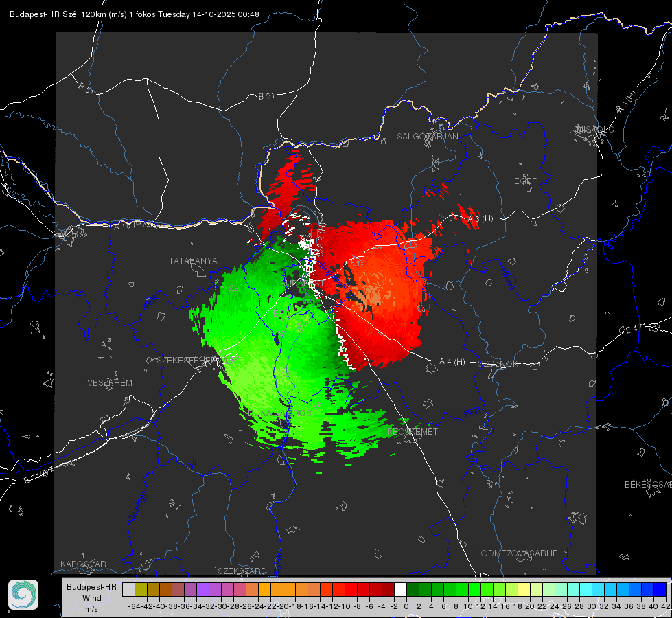Click the 'A 3 (H)' road label near Eger

(480, 219)
